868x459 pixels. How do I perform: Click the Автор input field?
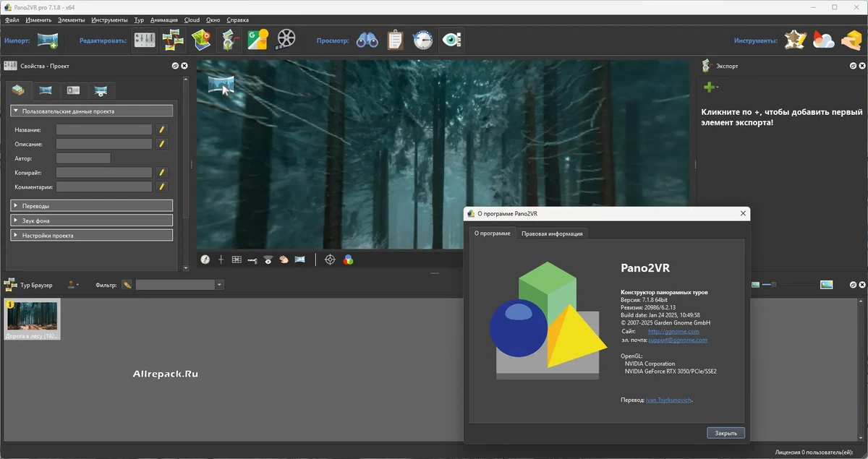click(83, 158)
